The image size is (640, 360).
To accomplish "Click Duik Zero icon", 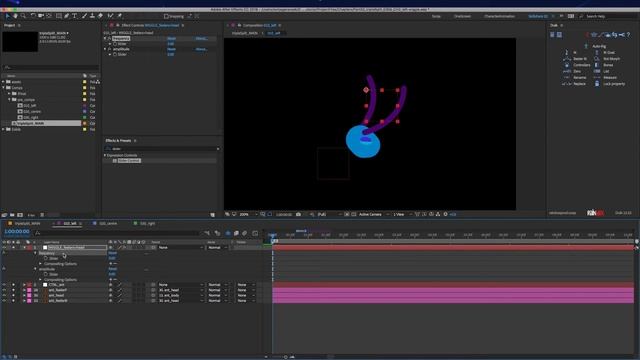I will point(567,71).
